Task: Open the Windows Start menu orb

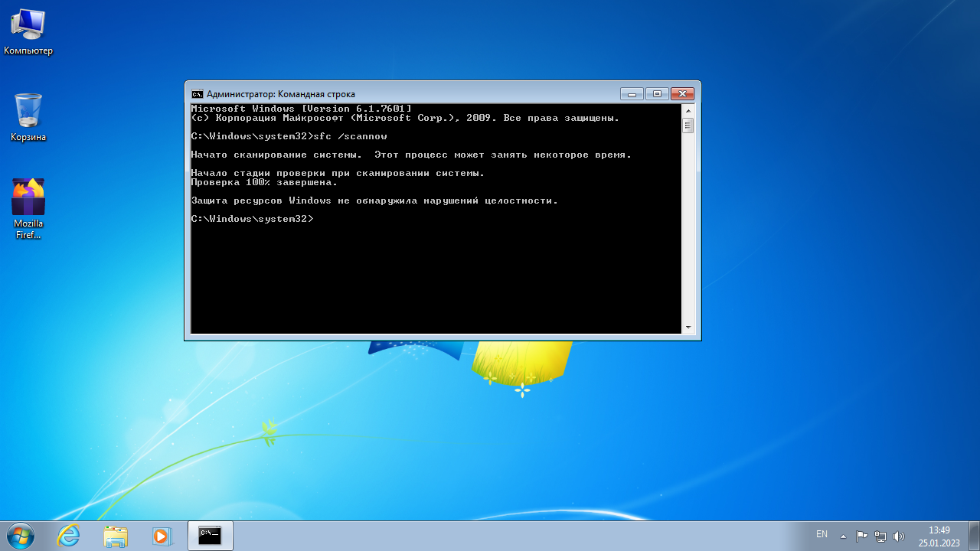Action: coord(20,536)
